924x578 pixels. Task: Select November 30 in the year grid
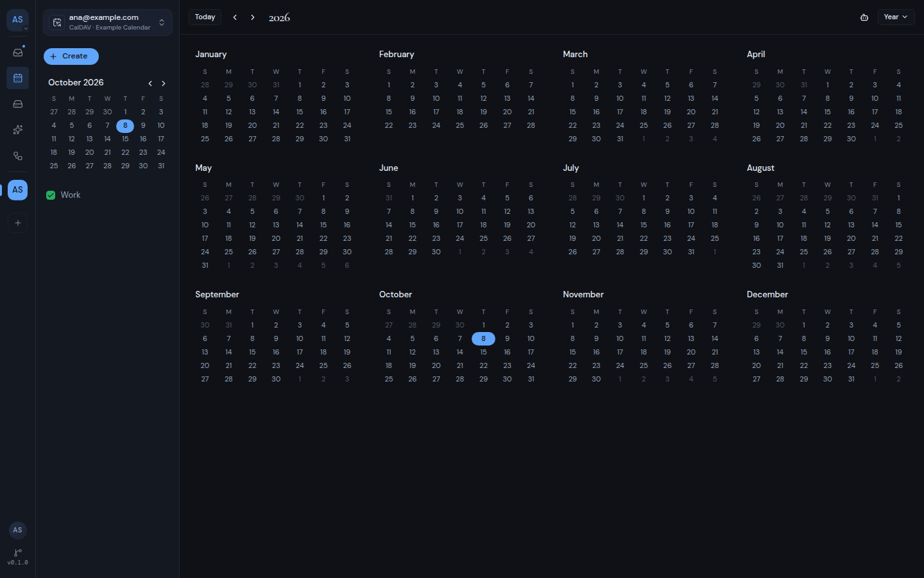[596, 380]
